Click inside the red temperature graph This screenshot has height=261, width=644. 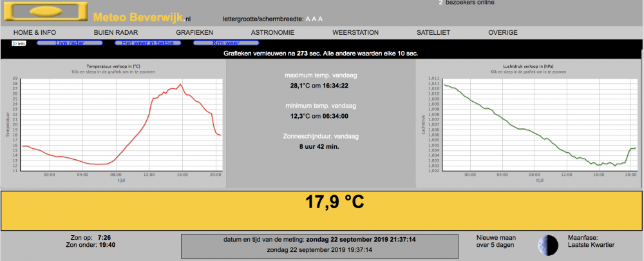(121, 124)
